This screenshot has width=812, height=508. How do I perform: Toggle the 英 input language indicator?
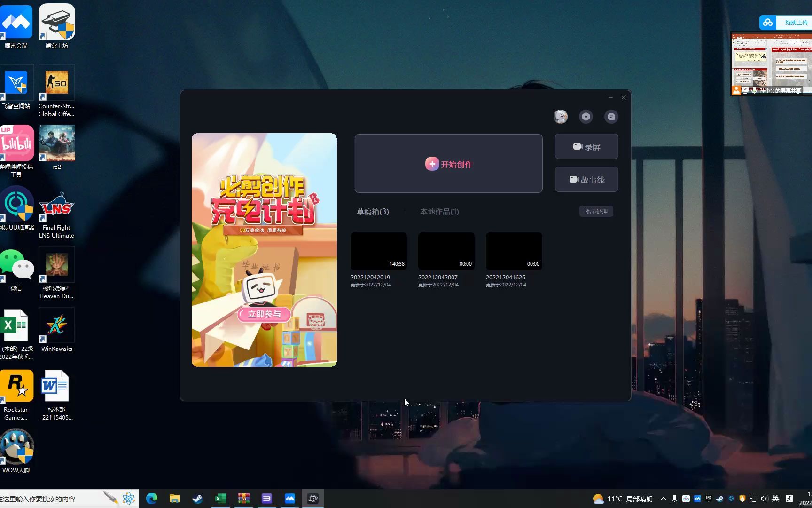775,499
